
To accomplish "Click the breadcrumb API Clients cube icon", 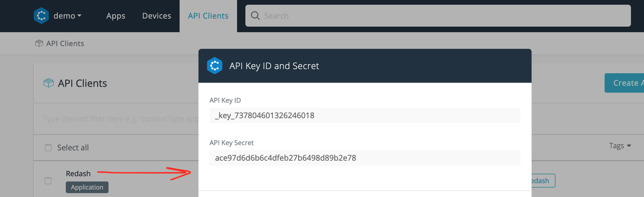I will 39,43.
